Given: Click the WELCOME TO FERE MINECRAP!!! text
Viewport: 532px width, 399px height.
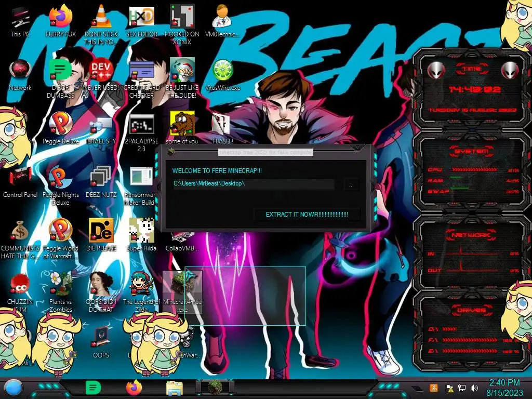Looking at the screenshot, I should click(x=217, y=170).
